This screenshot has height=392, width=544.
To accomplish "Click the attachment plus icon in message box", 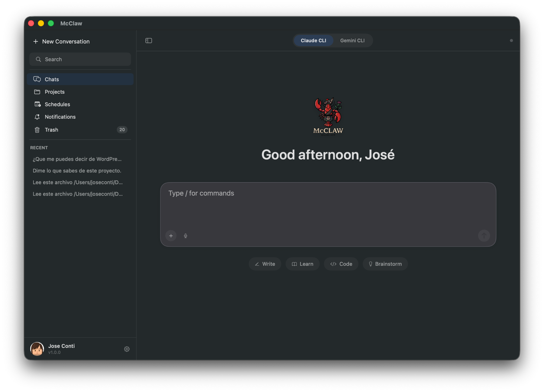I will [x=171, y=236].
